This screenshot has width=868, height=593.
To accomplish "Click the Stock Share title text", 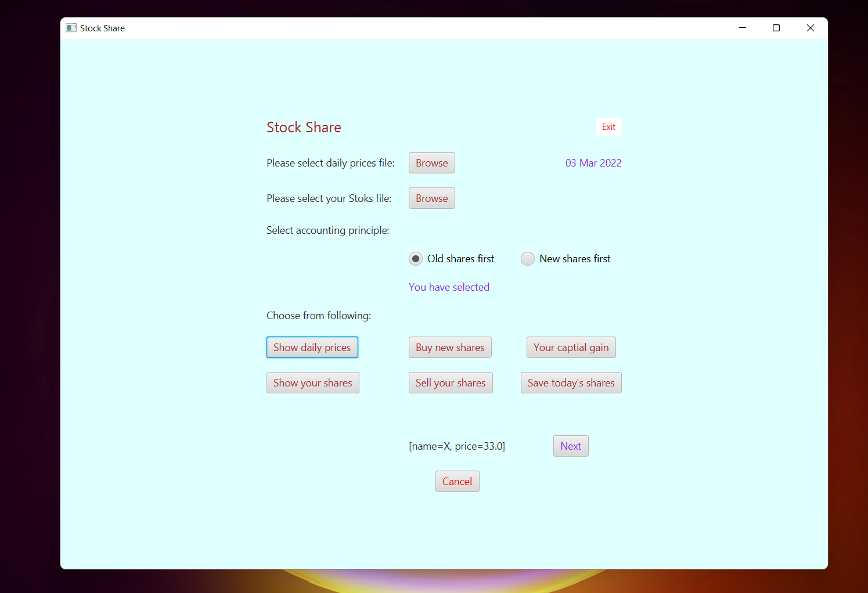I will point(304,126).
